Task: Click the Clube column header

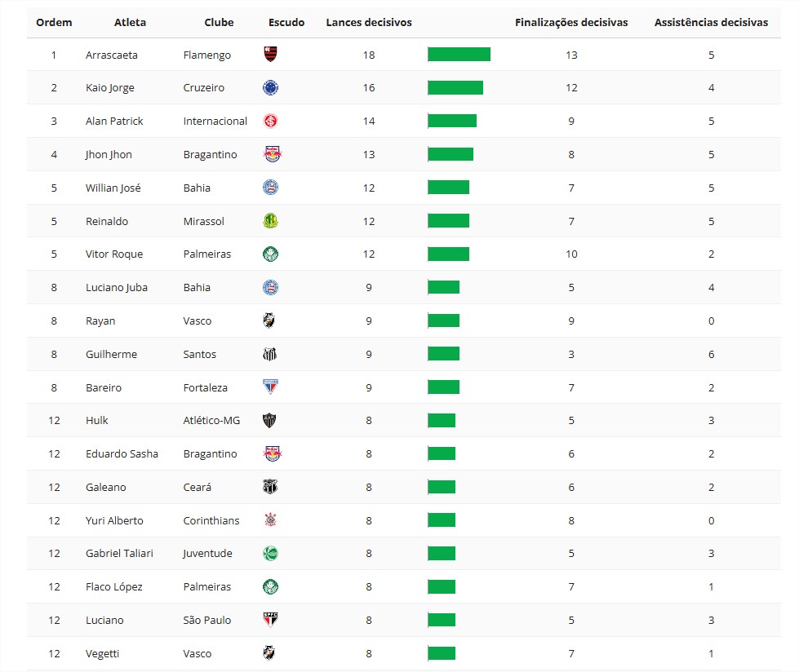Action: coord(219,23)
